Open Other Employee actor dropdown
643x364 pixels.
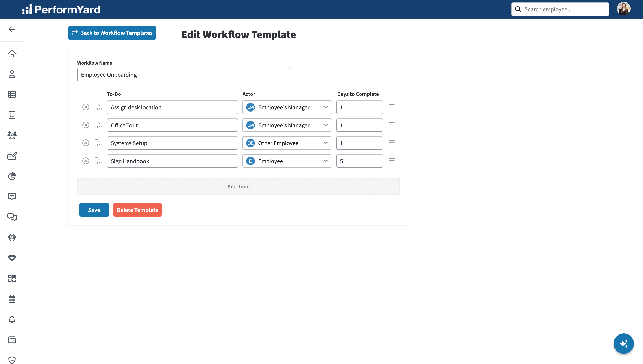coord(287,143)
